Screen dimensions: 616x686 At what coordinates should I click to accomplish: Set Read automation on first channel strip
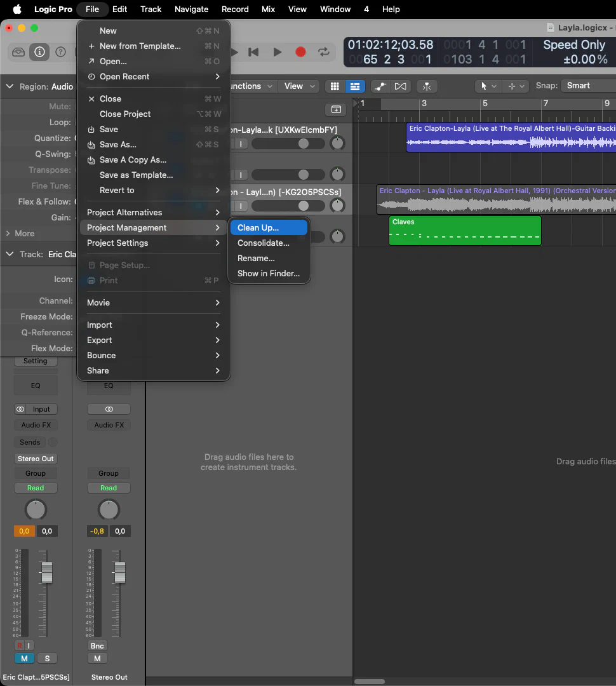coord(36,488)
